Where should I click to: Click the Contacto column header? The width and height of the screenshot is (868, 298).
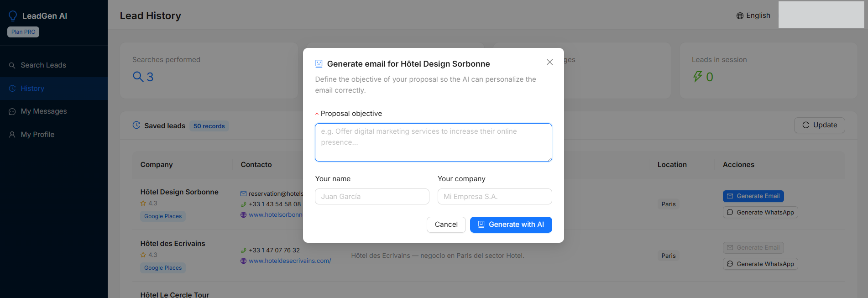click(256, 165)
